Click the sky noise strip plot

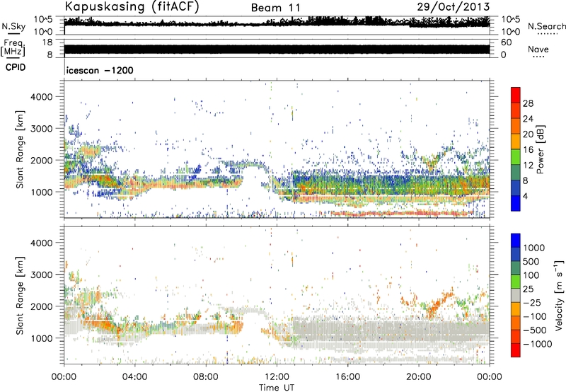277,25
